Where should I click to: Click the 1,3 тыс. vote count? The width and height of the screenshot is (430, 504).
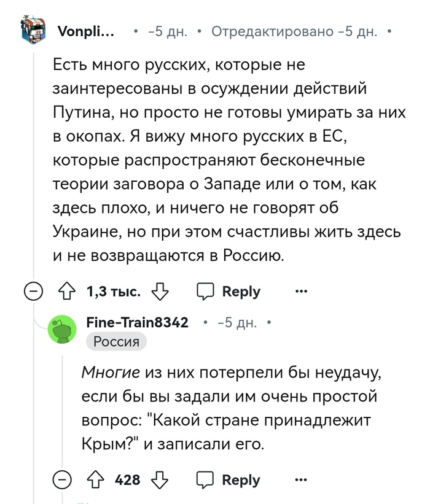pos(114,292)
